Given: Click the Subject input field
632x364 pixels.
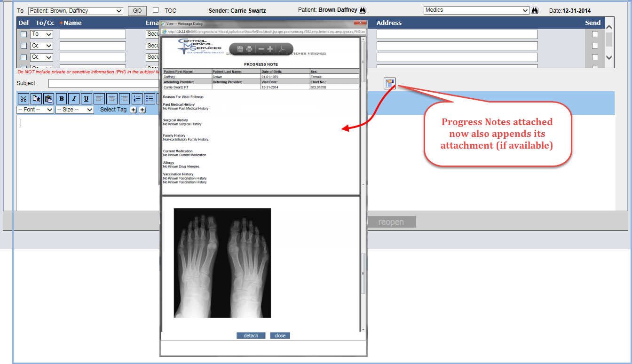Looking at the screenshot, I should click(103, 84).
